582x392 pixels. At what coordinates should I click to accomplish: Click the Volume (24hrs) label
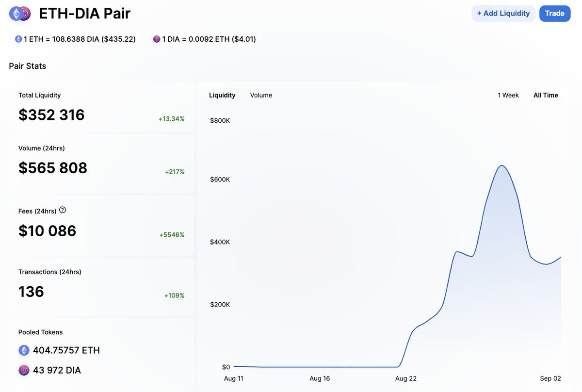42,148
